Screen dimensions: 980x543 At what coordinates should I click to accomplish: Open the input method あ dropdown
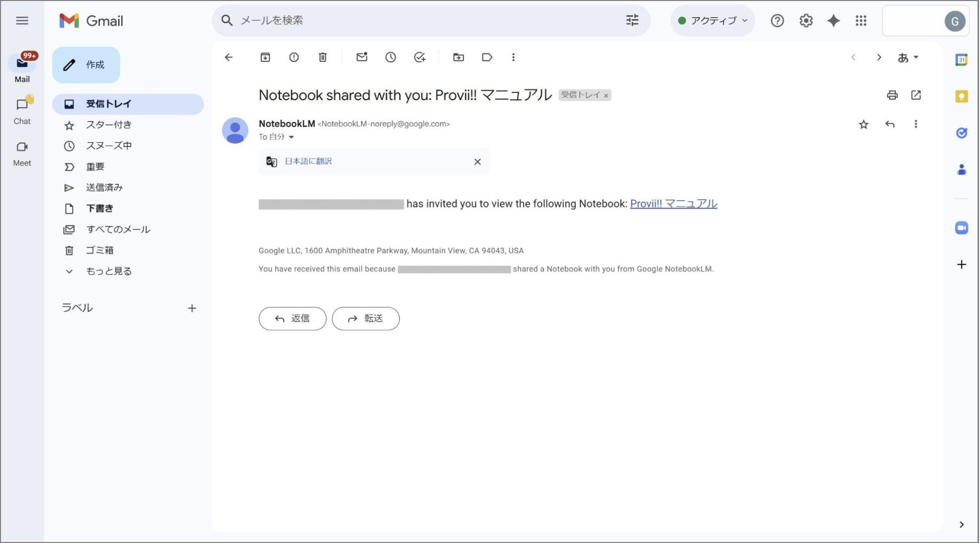[908, 58]
